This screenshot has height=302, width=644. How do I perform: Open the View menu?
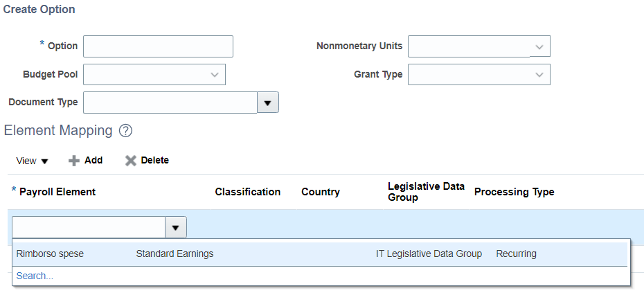tap(32, 161)
